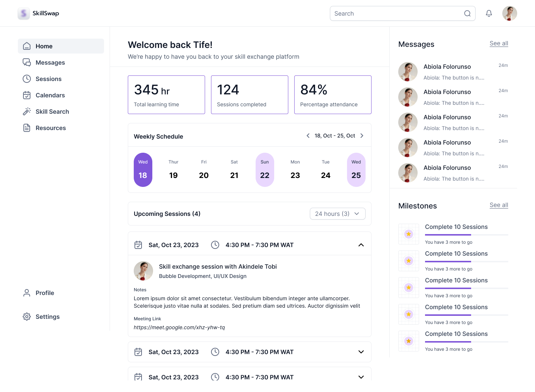Select the Home icon in the sidebar
This screenshot has width=535, height=392.
[26, 46]
